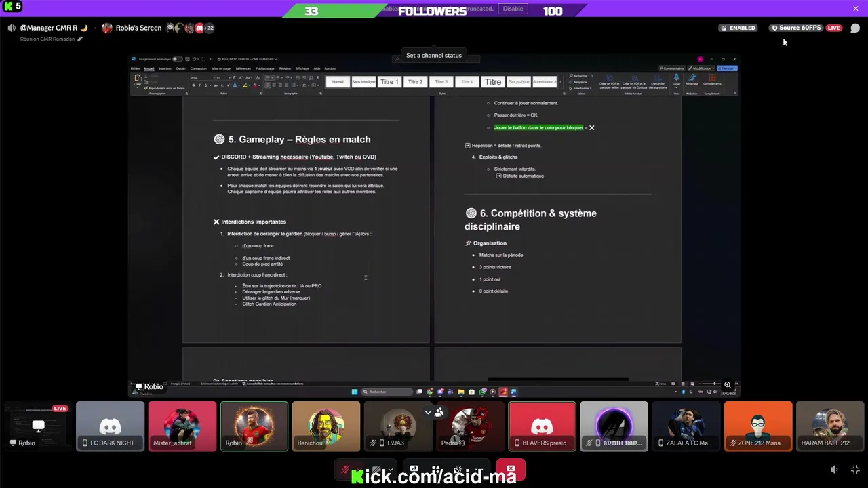Viewport: 868px width, 488px height.
Task: Click the red disconnect call button
Action: click(x=511, y=468)
